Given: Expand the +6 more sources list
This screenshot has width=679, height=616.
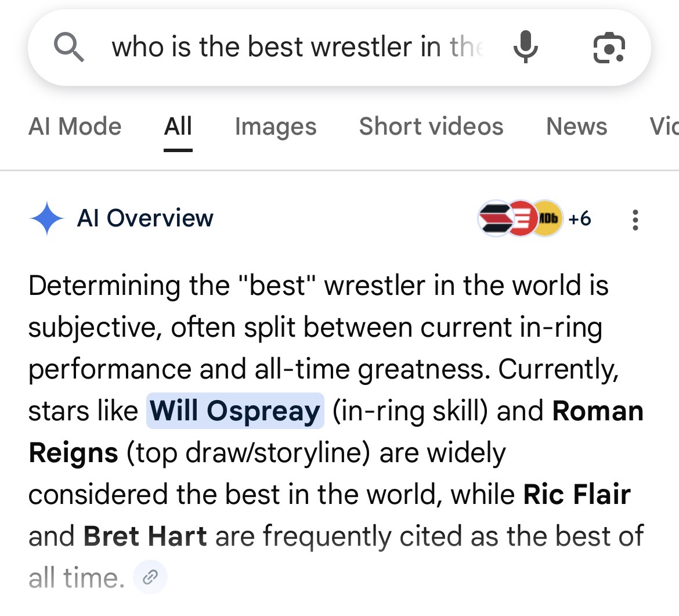Looking at the screenshot, I should tap(579, 219).
